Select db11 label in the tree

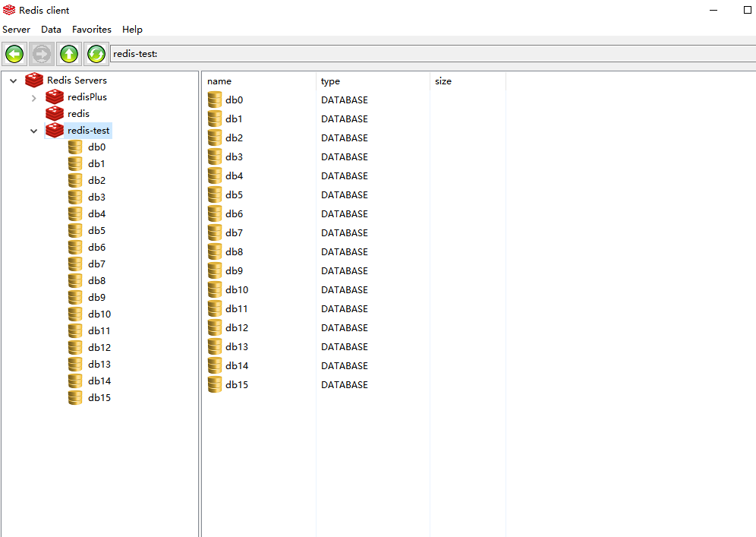99,331
